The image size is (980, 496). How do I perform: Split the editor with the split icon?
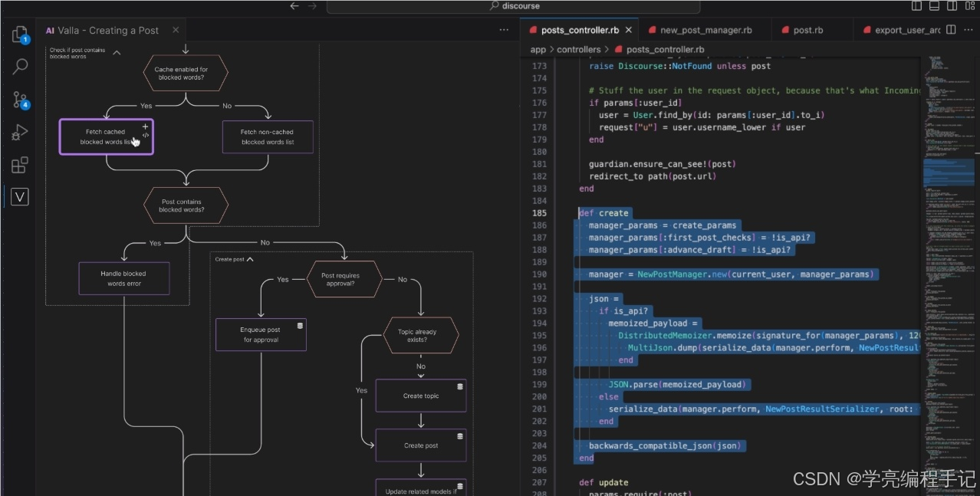click(951, 30)
